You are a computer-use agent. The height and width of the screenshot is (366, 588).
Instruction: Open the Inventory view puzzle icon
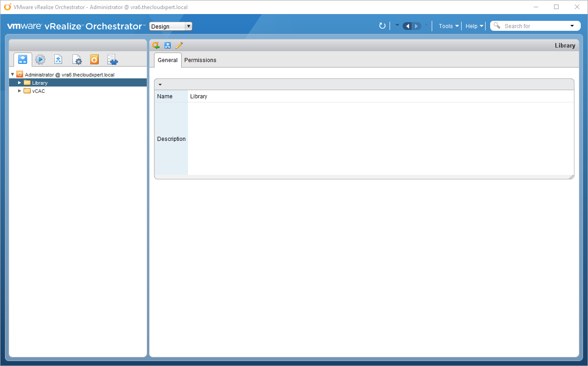pyautogui.click(x=112, y=59)
